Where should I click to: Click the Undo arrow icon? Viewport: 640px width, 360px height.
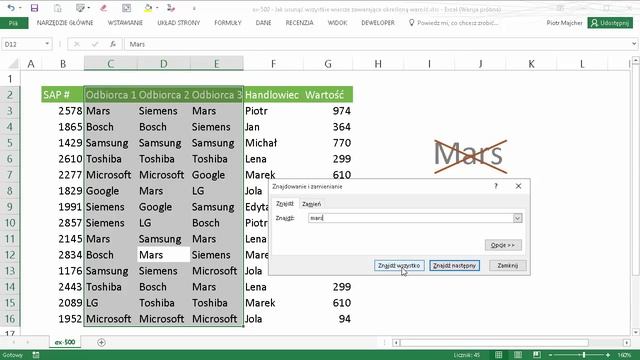11,8
